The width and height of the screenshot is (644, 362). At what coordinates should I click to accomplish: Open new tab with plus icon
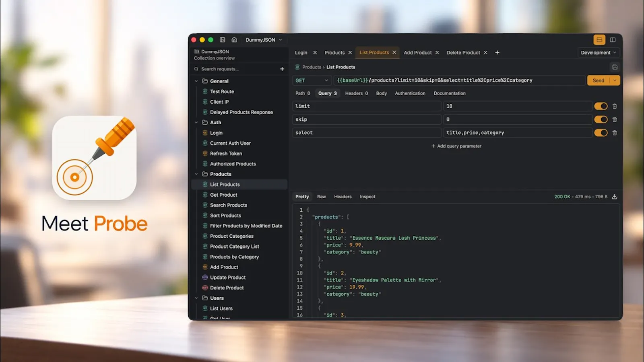point(497,53)
